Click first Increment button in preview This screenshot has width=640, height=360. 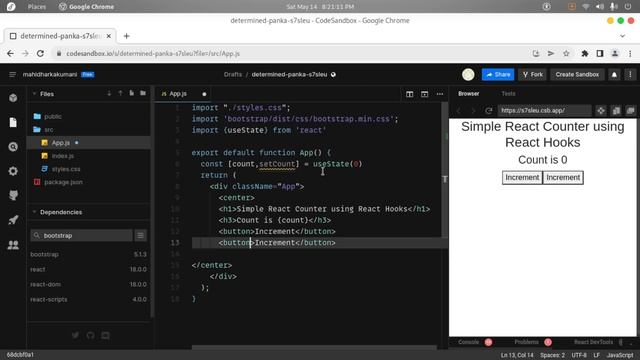[522, 178]
